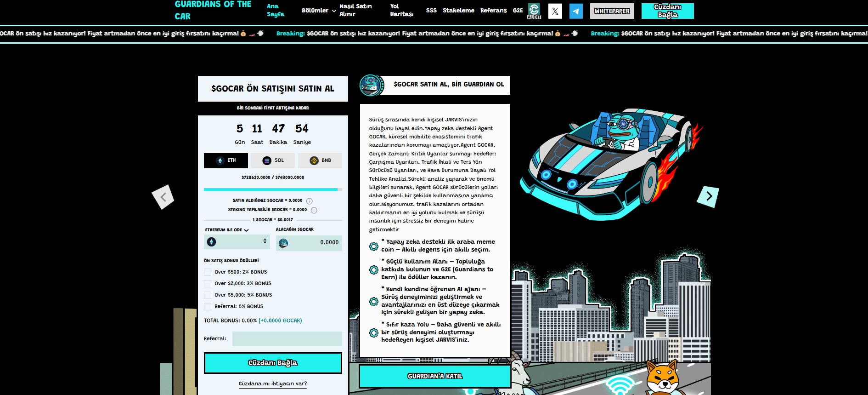Open ETHEREUM ILE ODE dropdown
This screenshot has width=868, height=395.
(x=227, y=230)
